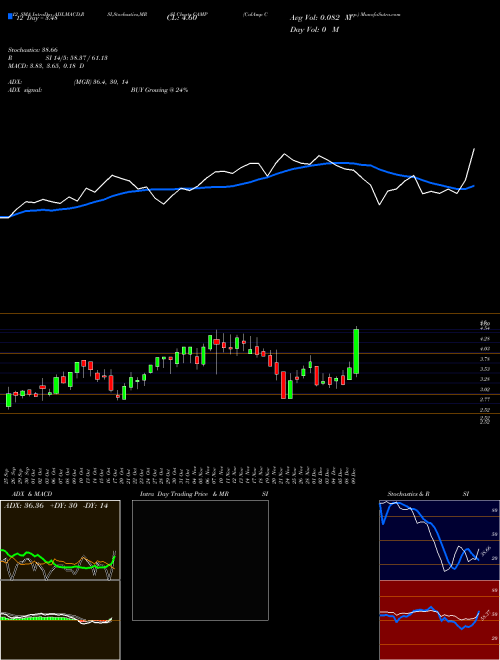500x660 pixels.
Task: Click the first green candlestick on the left
Action: [x=8, y=400]
